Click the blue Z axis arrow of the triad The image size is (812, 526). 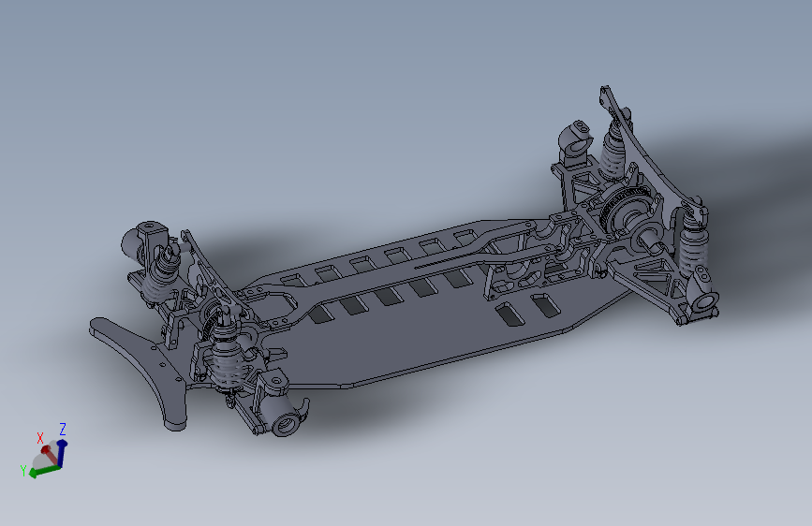tap(62, 452)
